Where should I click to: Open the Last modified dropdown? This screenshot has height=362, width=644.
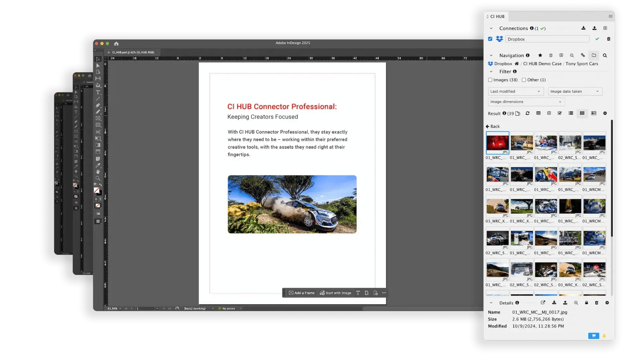point(515,91)
